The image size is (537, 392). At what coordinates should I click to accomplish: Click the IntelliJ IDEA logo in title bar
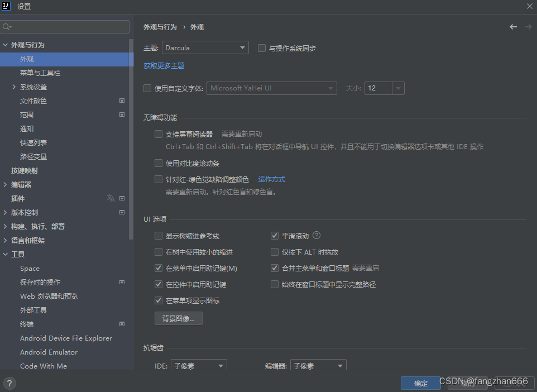[6, 6]
